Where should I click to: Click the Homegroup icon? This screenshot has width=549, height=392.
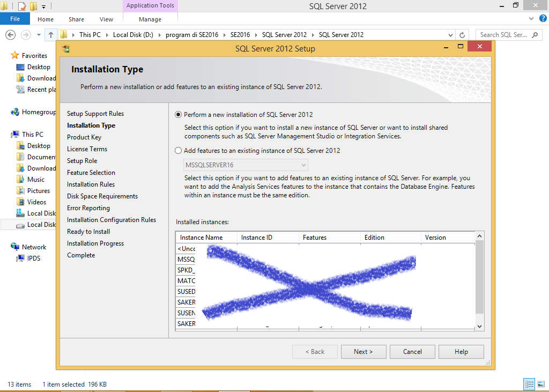14,112
